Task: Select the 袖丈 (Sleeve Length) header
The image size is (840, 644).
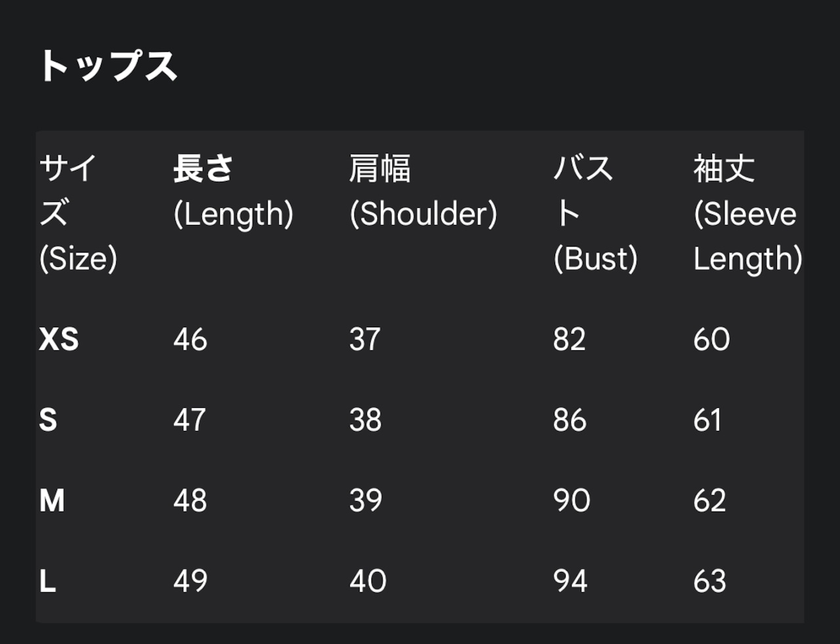Action: 747,213
